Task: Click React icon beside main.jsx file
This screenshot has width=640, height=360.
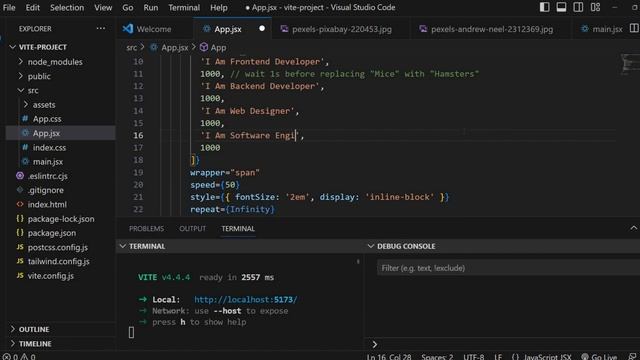Action: [x=25, y=162]
